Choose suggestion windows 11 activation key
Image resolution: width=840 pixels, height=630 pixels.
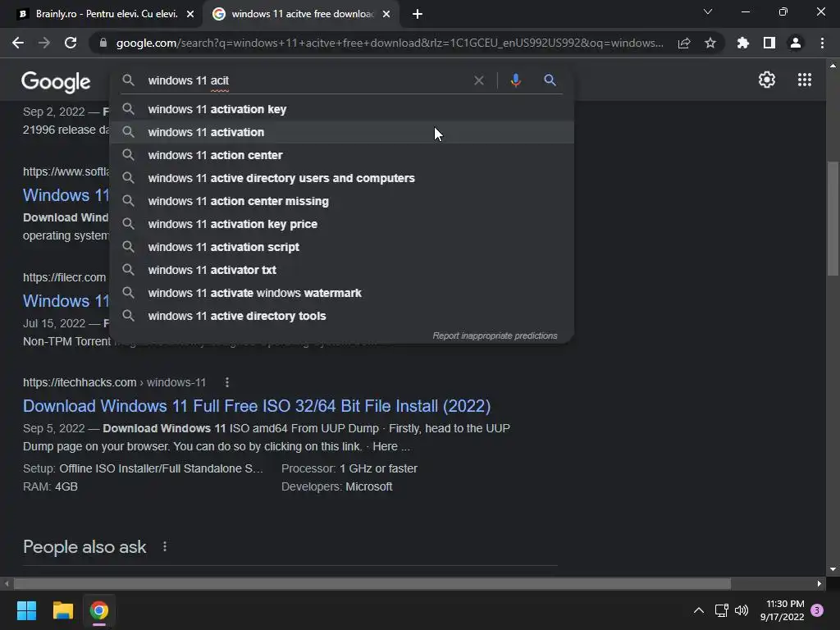click(x=342, y=109)
